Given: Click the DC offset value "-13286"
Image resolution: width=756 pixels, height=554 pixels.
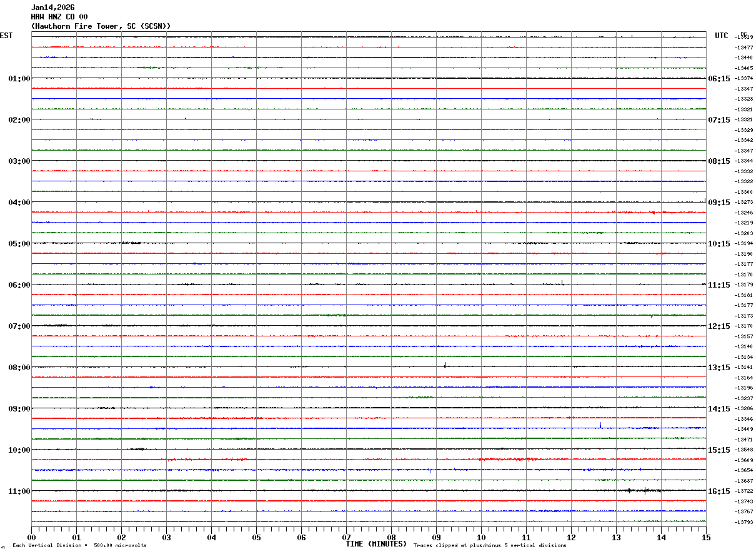Looking at the screenshot, I should point(744,408).
